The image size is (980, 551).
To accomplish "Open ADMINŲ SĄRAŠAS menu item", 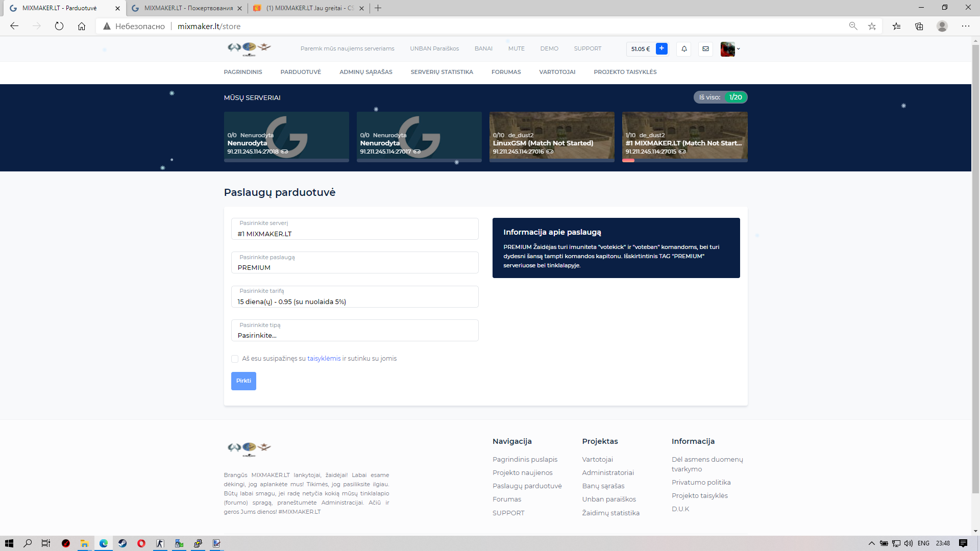I will coord(366,72).
